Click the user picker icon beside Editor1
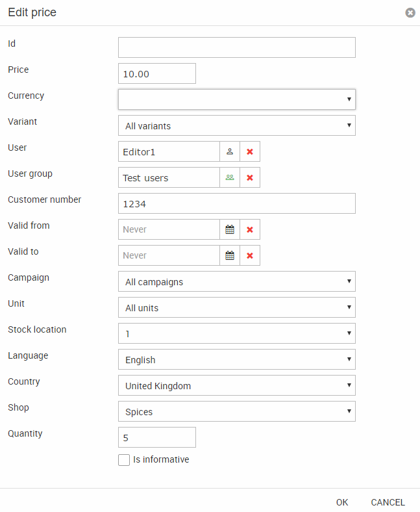This screenshot has height=512, width=420. point(230,151)
